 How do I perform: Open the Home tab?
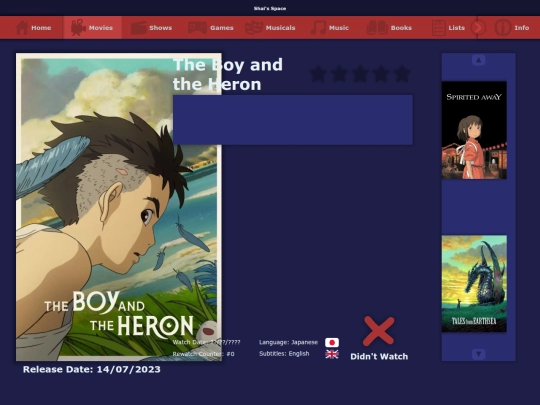point(34,28)
